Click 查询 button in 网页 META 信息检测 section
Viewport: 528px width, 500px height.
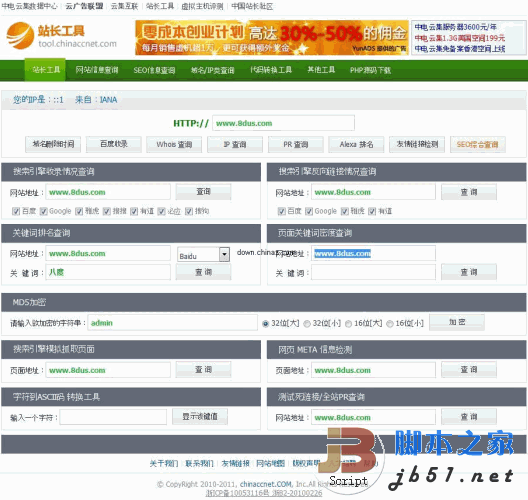[x=469, y=369]
